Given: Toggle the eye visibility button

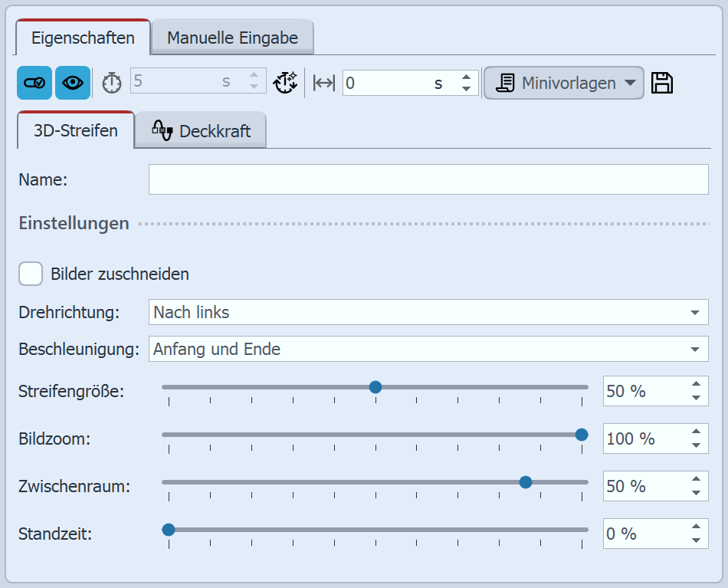Looking at the screenshot, I should pyautogui.click(x=73, y=83).
